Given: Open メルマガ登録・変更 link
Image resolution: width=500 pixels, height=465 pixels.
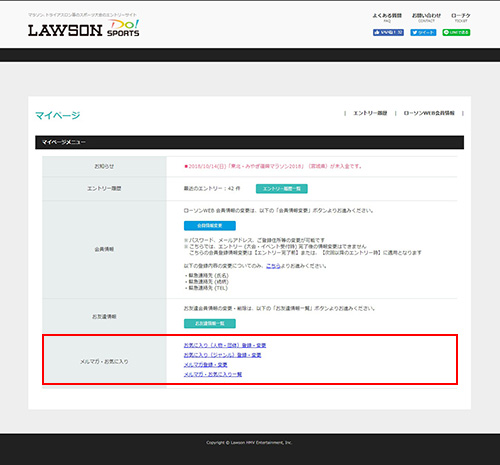Looking at the screenshot, I should coord(206,365).
